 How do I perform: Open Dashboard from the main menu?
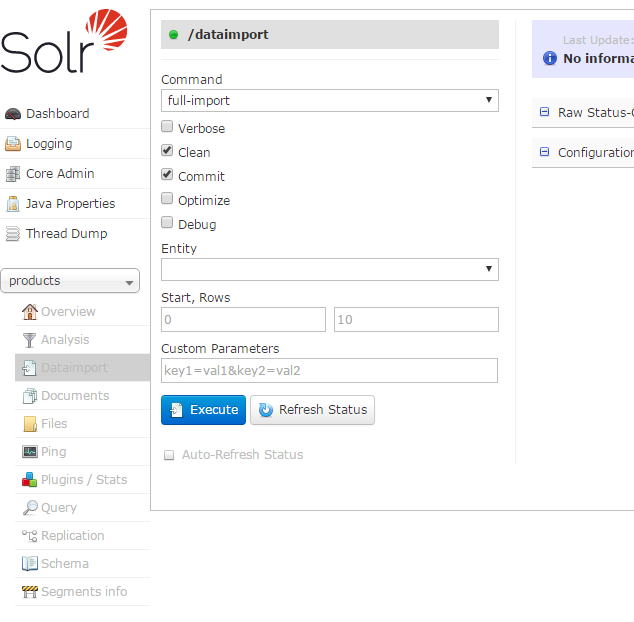[x=57, y=114]
